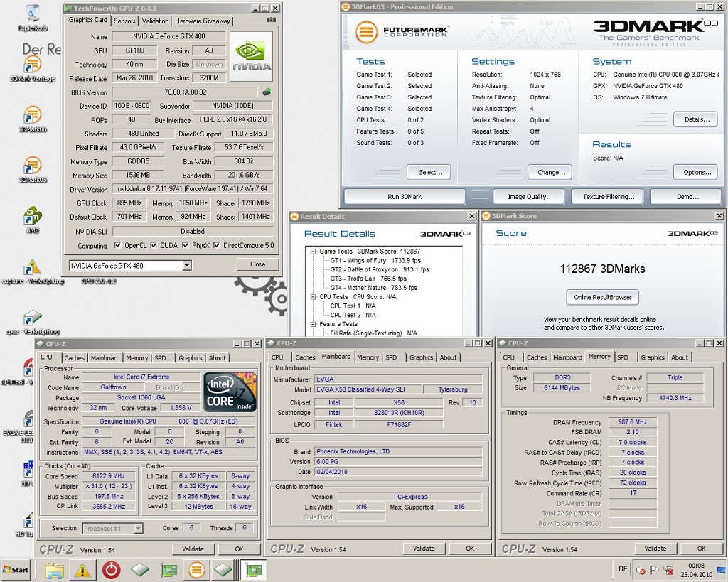Open SPD tab in CPU-Z Mainboard window
This screenshot has width=728, height=582.
391,357
